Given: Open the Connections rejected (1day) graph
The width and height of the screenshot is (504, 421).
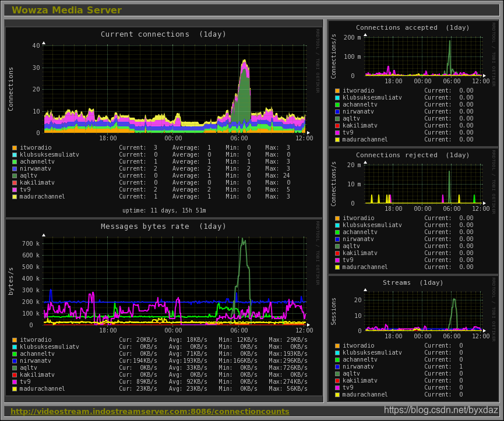Looking at the screenshot, I should click(x=413, y=211).
